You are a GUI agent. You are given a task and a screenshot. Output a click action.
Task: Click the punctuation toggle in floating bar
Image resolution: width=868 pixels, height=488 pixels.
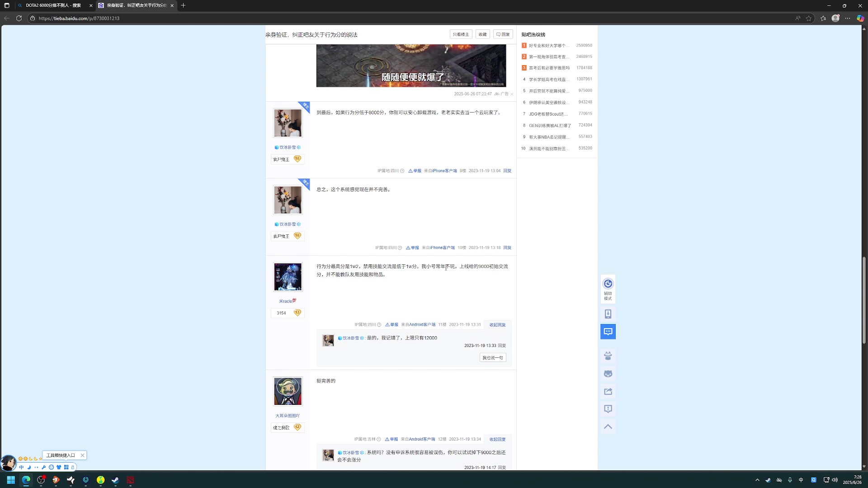tap(37, 467)
